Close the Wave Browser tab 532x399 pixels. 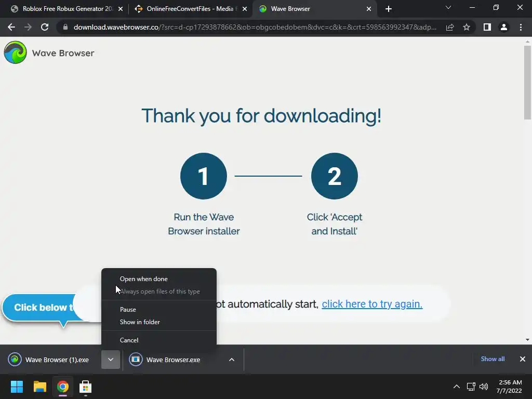(x=369, y=9)
